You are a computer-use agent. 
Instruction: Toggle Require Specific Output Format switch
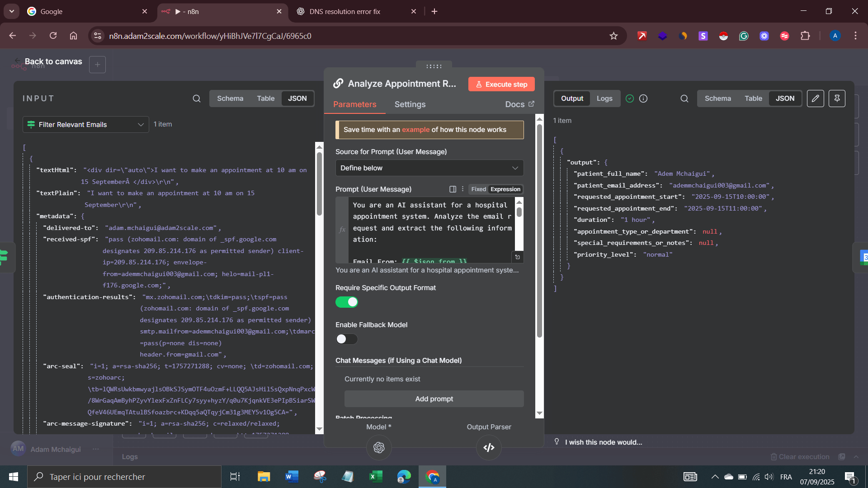point(347,302)
